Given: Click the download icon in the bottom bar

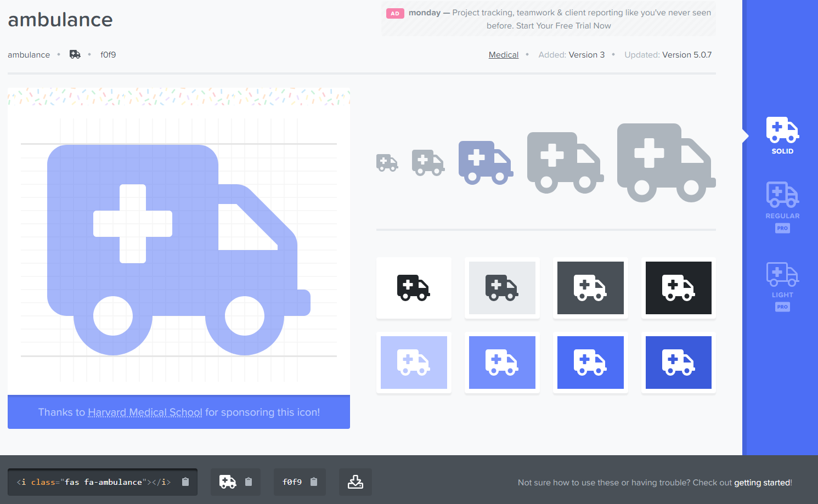Looking at the screenshot, I should (355, 482).
